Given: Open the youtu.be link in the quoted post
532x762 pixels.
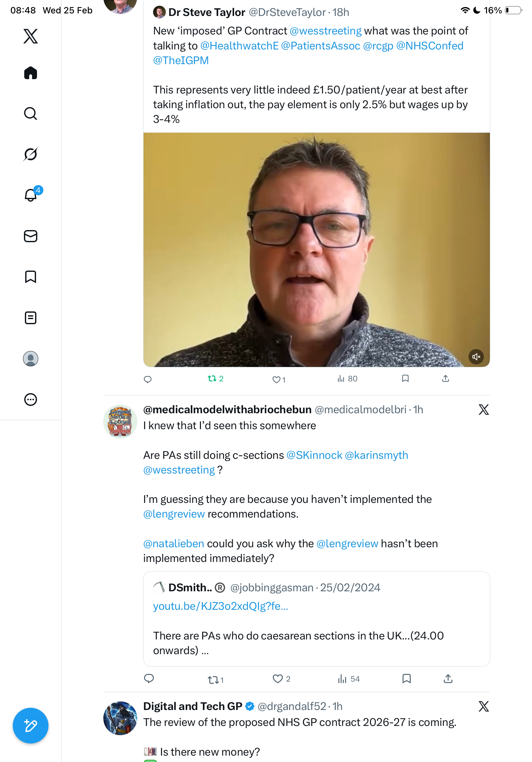Looking at the screenshot, I should pyautogui.click(x=221, y=606).
